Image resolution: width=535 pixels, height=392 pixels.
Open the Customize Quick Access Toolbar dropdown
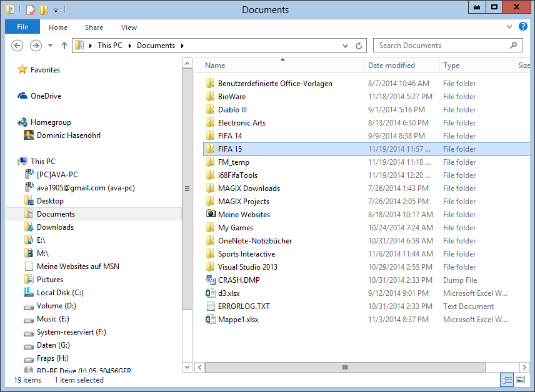[56, 11]
